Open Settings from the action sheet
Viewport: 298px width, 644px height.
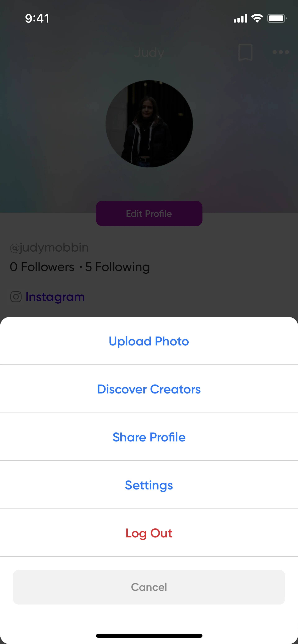pos(149,485)
